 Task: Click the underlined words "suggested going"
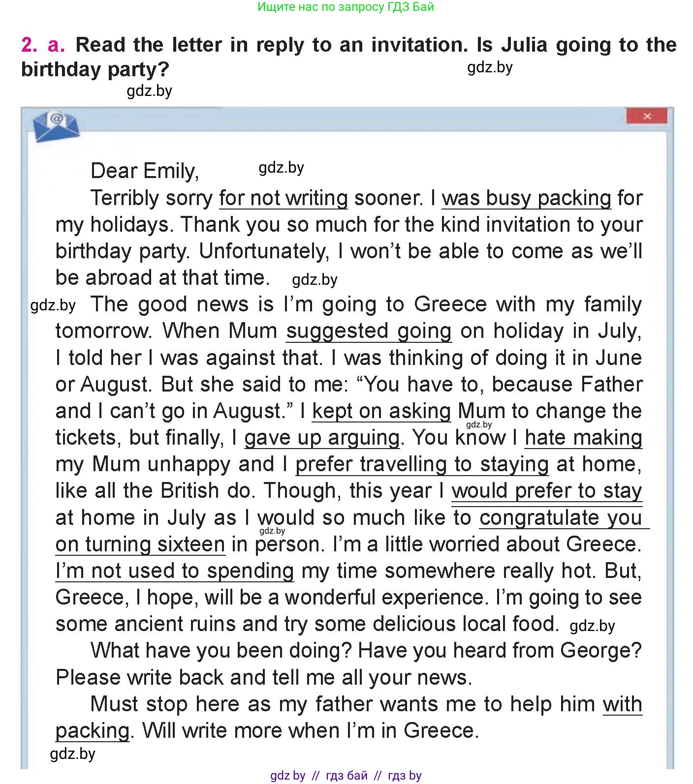pos(369,331)
